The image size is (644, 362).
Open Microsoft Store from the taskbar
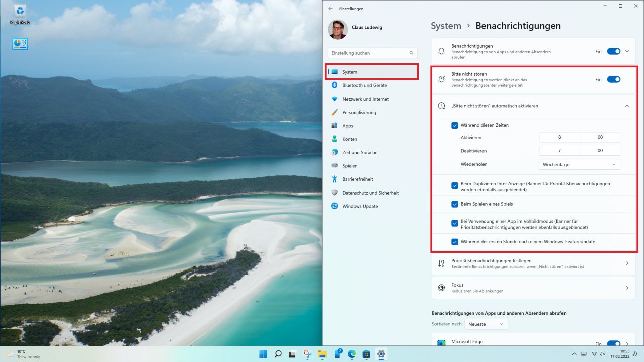click(366, 354)
